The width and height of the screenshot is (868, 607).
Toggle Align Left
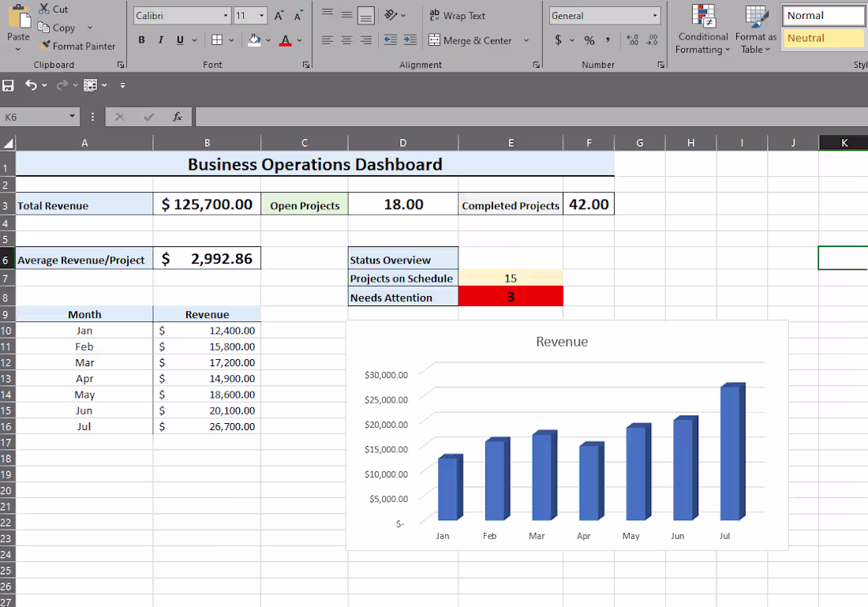327,40
